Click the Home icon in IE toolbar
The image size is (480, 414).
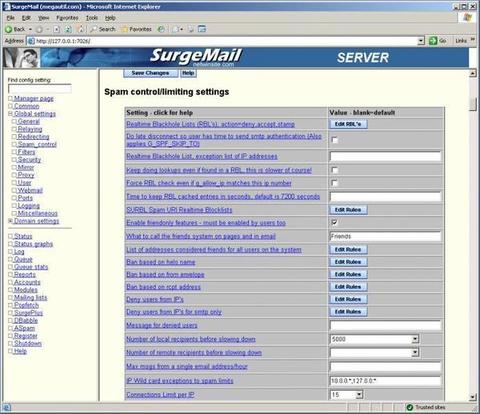pos(80,29)
